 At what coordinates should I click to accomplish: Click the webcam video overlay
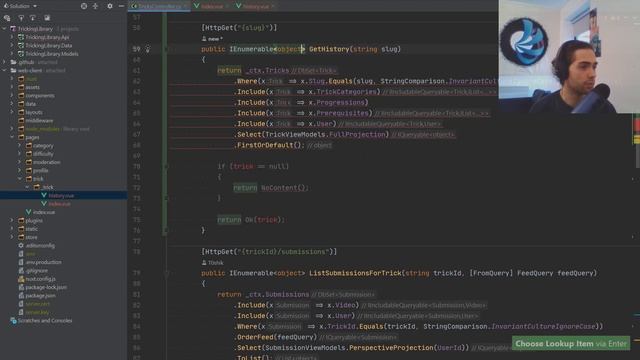click(569, 56)
